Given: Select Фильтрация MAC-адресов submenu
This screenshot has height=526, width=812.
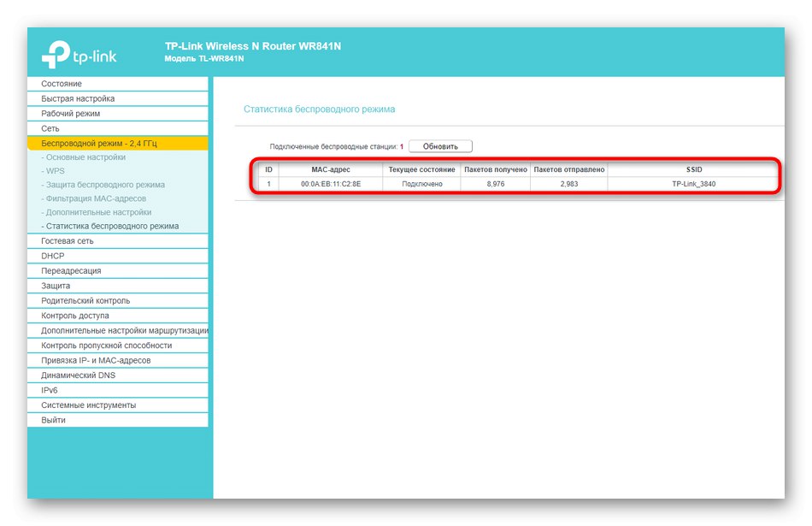Looking at the screenshot, I should click(94, 198).
